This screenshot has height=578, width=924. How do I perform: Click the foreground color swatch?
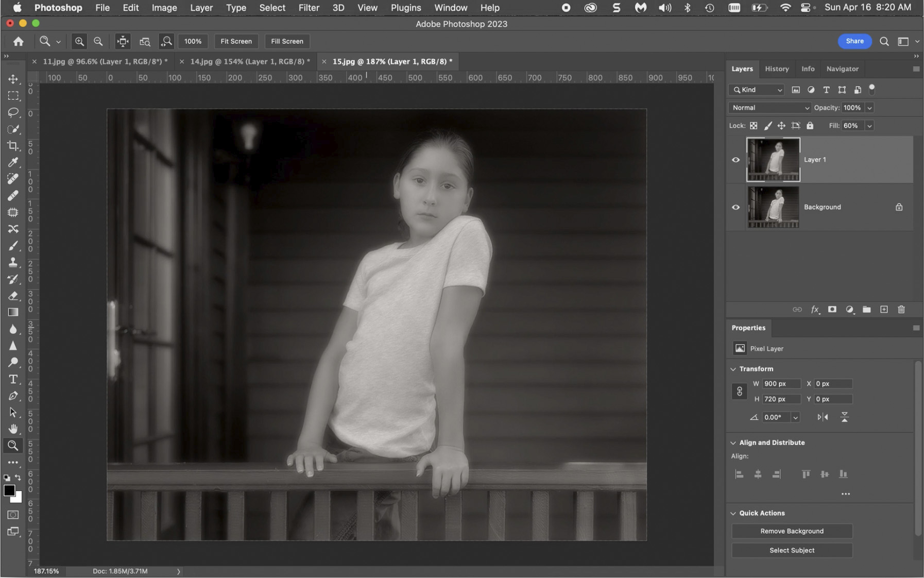pos(10,490)
